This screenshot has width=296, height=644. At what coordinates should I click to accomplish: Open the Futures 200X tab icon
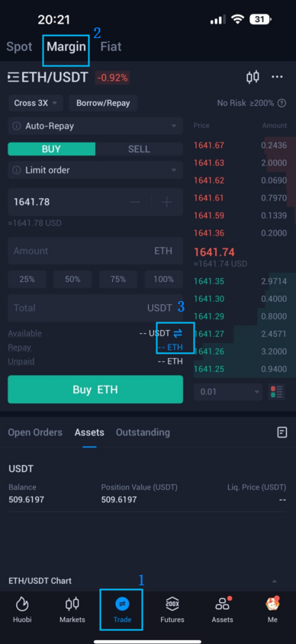pyautogui.click(x=172, y=604)
